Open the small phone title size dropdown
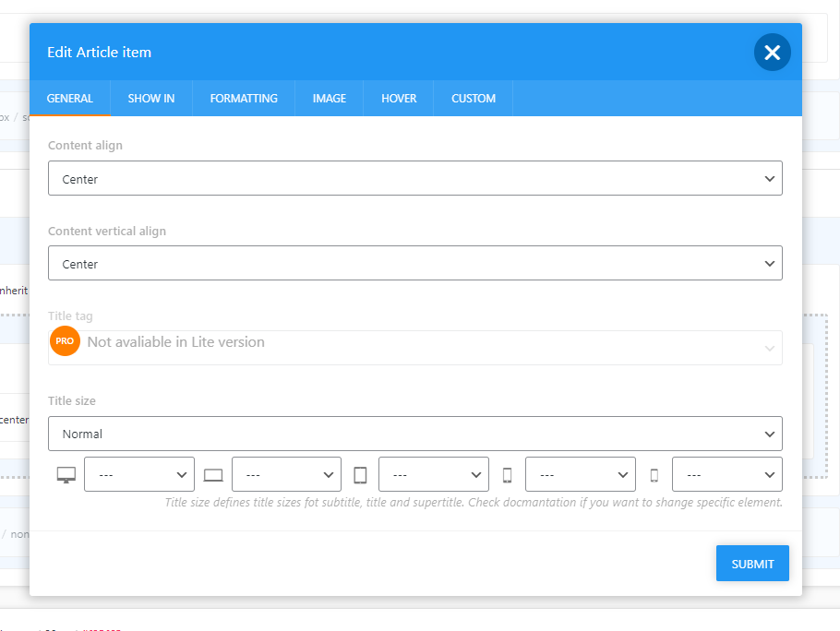The width and height of the screenshot is (840, 631). tap(727, 474)
